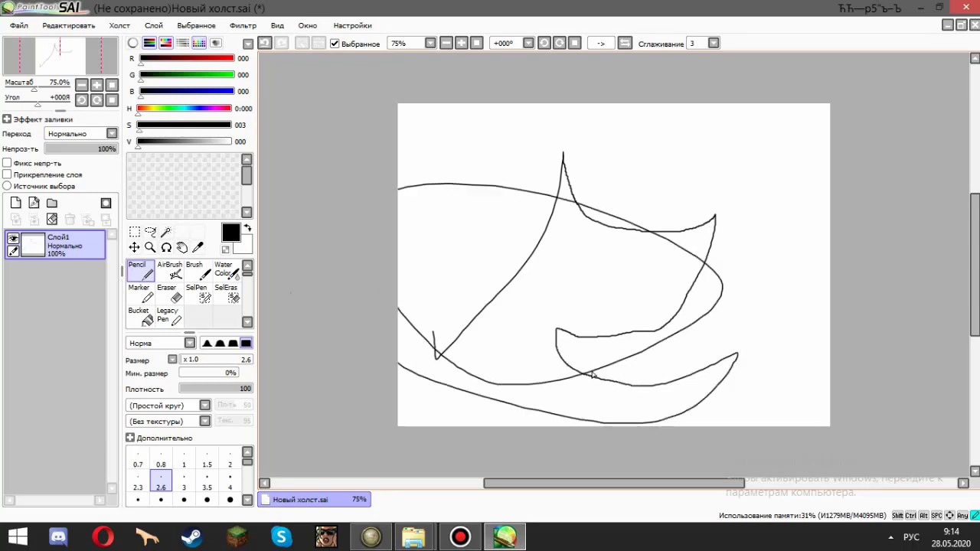The height and width of the screenshot is (551, 980).
Task: Select brush size preset 3.5
Action: 207,482
